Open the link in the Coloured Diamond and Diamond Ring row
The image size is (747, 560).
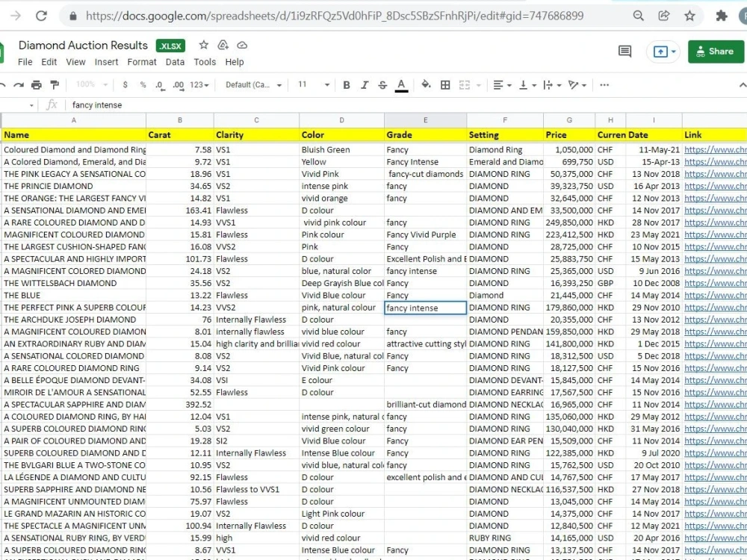pyautogui.click(x=716, y=149)
